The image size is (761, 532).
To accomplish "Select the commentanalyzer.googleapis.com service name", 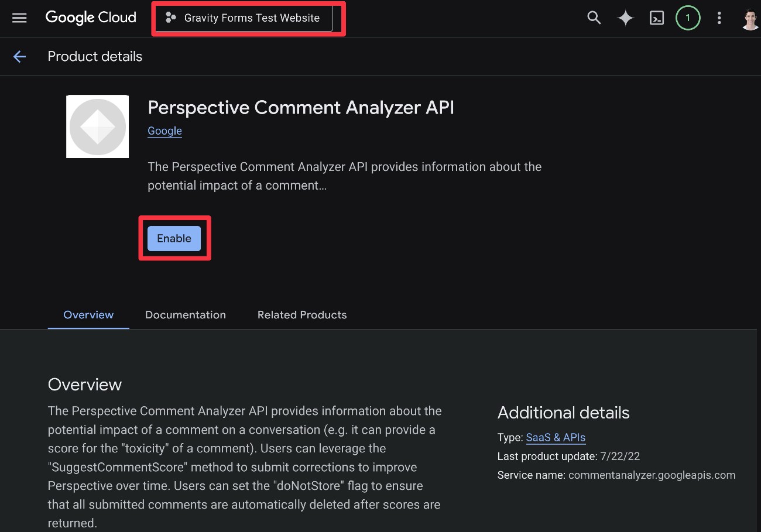I will point(652,475).
